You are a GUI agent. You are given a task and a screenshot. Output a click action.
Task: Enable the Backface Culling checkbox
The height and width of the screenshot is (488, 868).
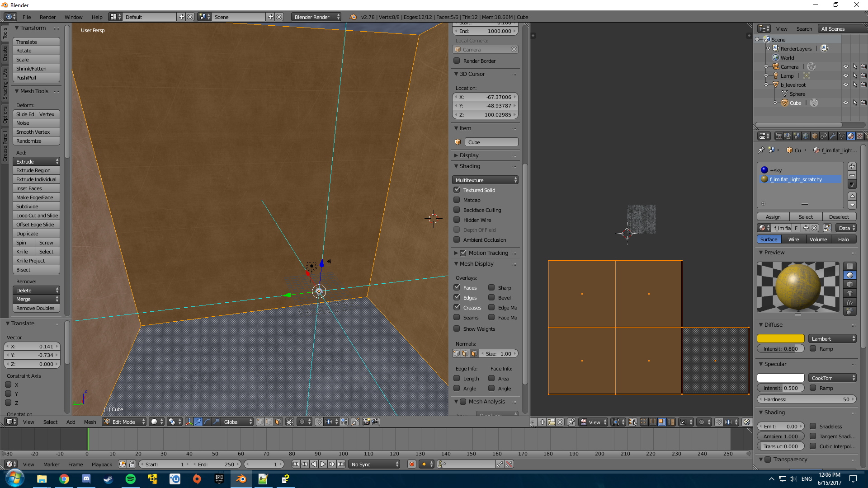457,210
